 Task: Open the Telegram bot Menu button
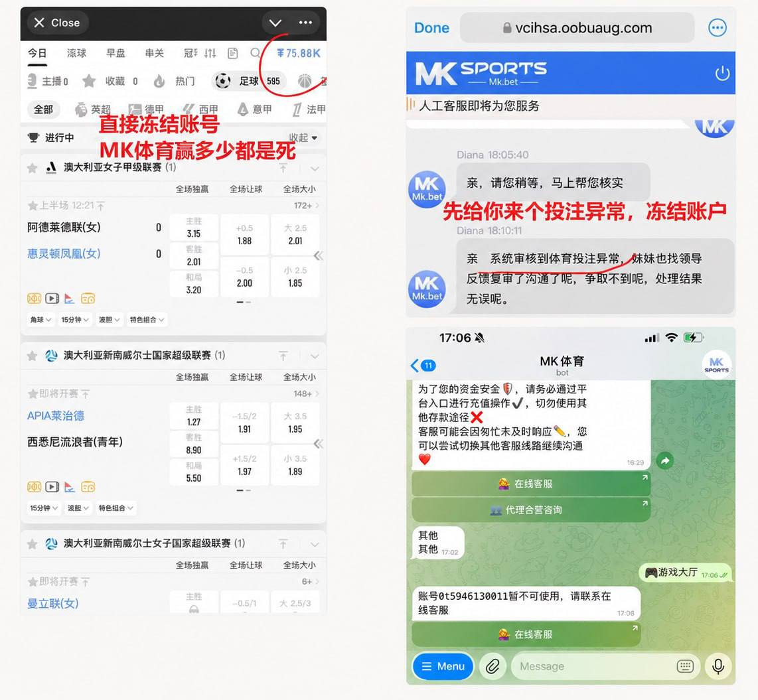click(443, 666)
